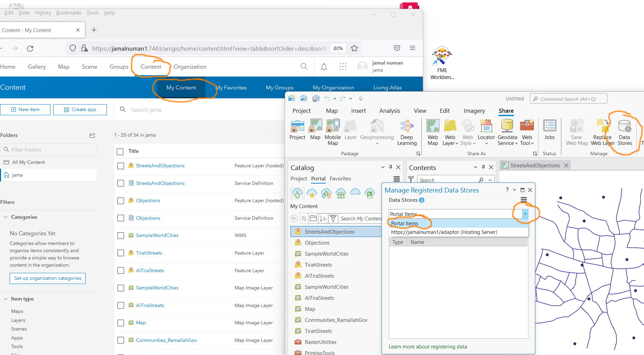Create a new folder in Folders
644x355 pixels.
[x=92, y=135]
